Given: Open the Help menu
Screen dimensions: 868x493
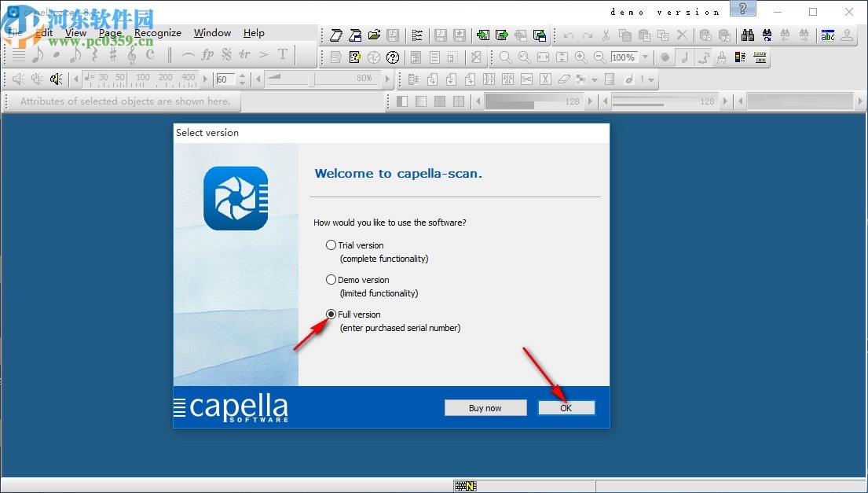Looking at the screenshot, I should point(254,33).
